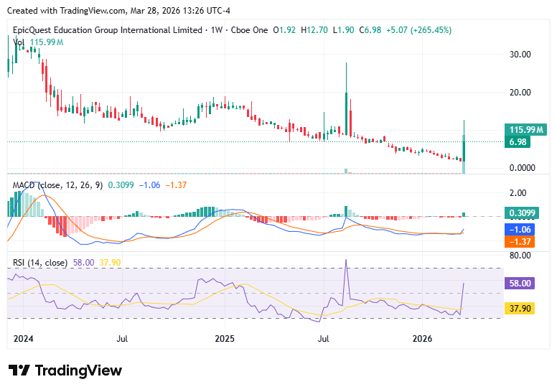Click the TradingView logo icon
Image resolution: width=557 pixels, height=392 pixels.
tap(19, 370)
